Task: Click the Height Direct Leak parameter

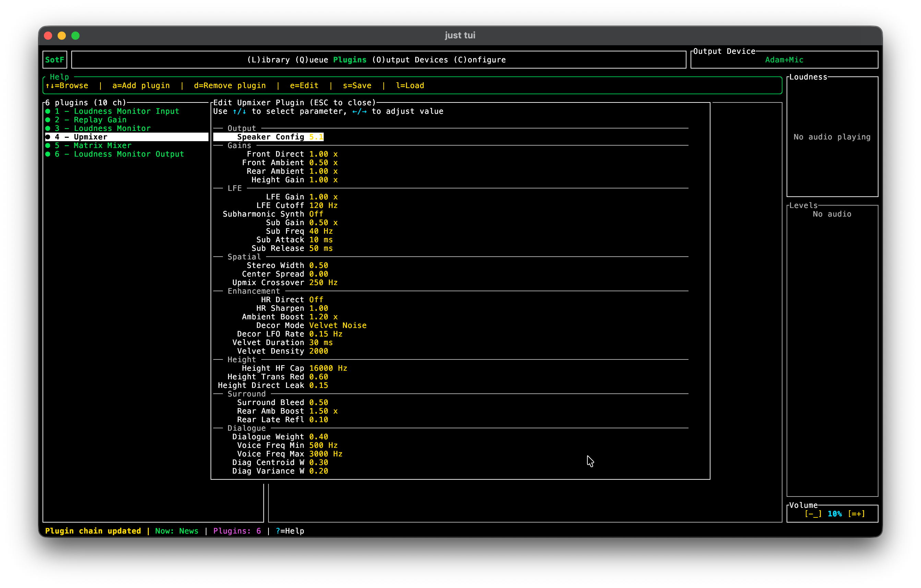Action: coord(273,385)
